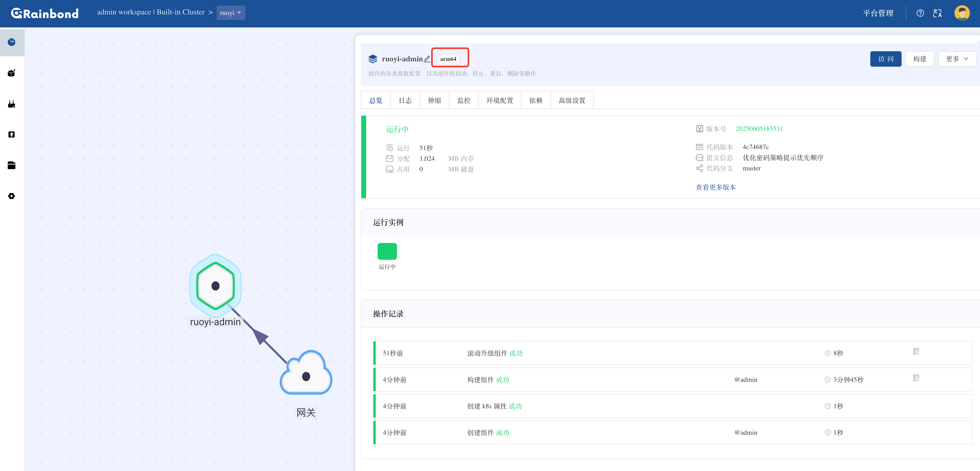This screenshot has width=980, height=471.
Task: Click the language translation icon
Action: click(937, 13)
